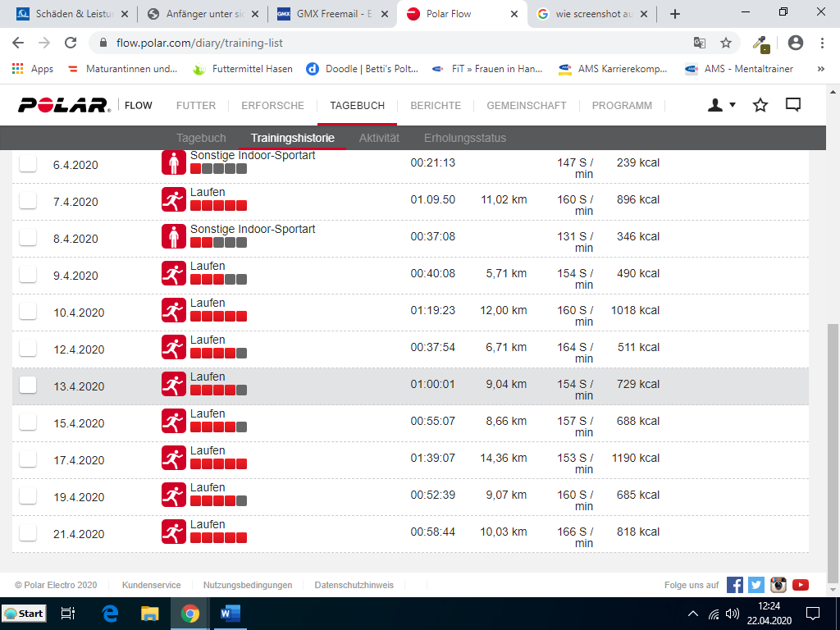The height and width of the screenshot is (630, 840).
Task: Open the 10.4.2020 Laufen training entry
Action: tap(208, 304)
